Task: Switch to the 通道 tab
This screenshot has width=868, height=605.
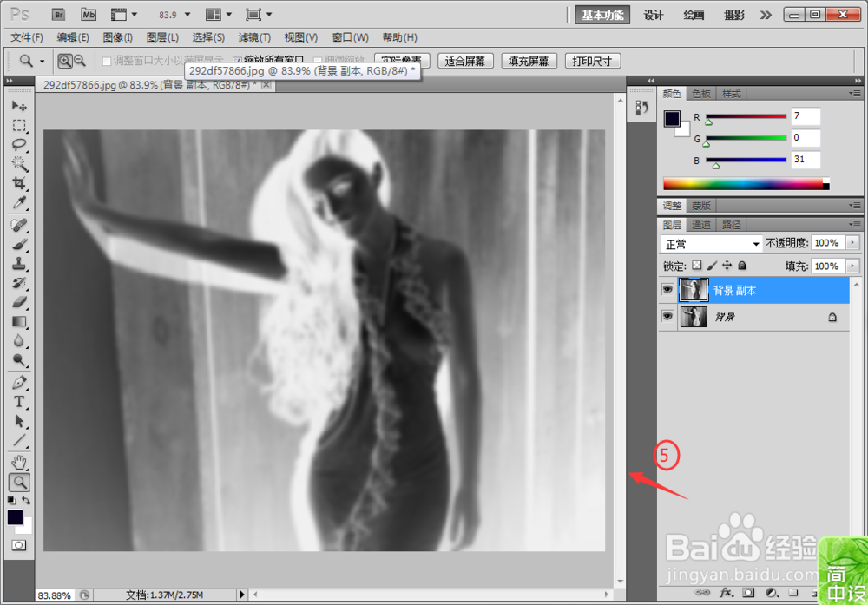Action: 701,225
